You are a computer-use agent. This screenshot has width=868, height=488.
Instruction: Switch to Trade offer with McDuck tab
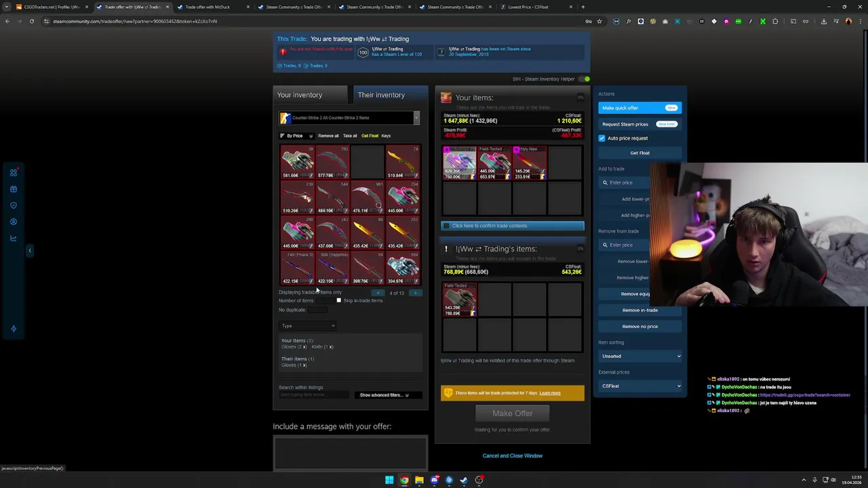213,7
